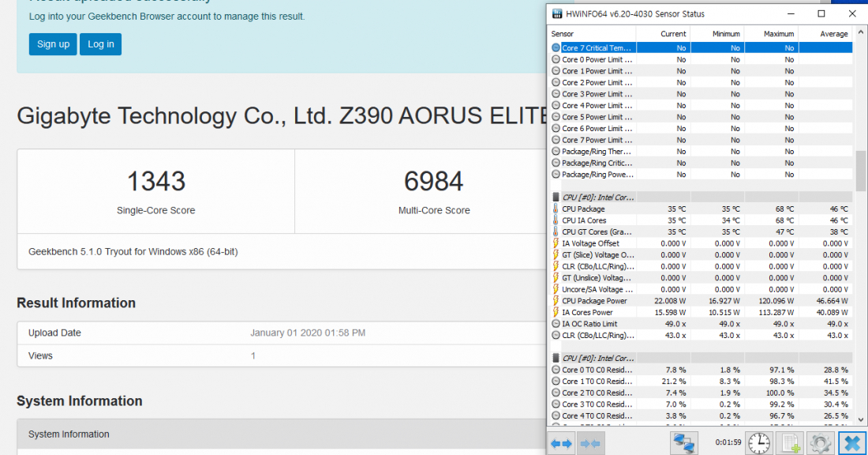
Task: Start logging with the spreadsheet plus icon
Action: [790, 443]
